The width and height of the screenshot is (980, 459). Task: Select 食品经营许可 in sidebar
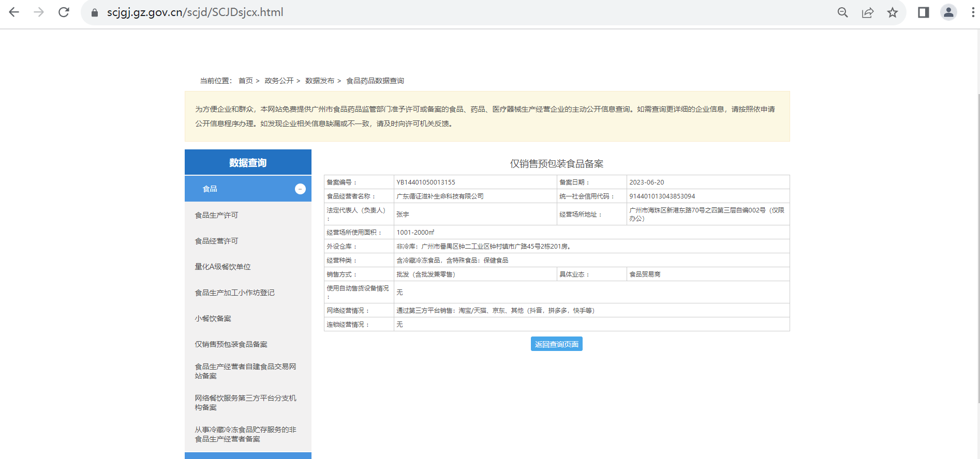point(216,241)
